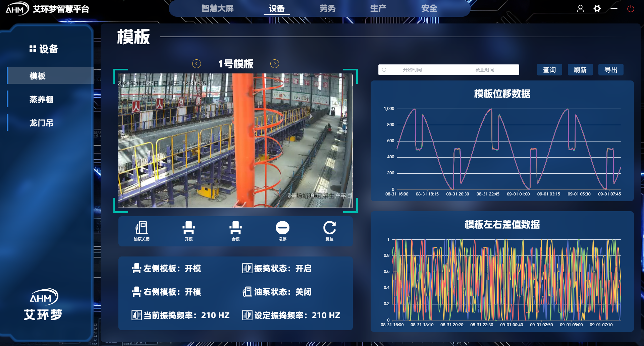Click the workshop camera video feed
This screenshot has width=644, height=346.
click(x=235, y=140)
